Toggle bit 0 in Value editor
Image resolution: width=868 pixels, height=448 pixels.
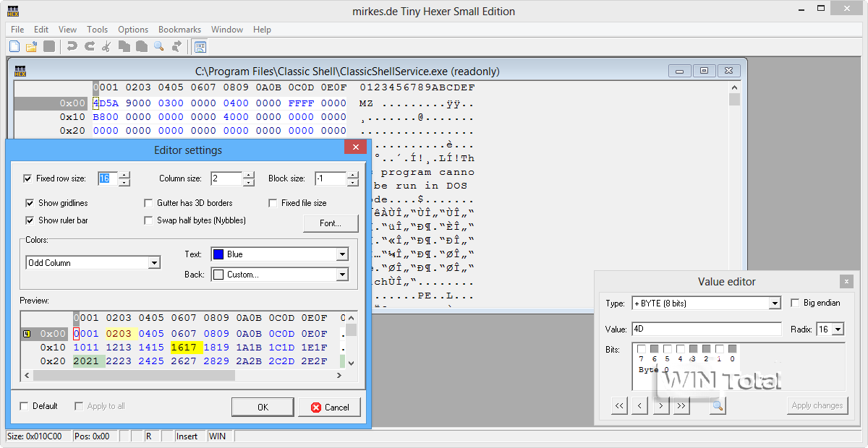coord(733,349)
